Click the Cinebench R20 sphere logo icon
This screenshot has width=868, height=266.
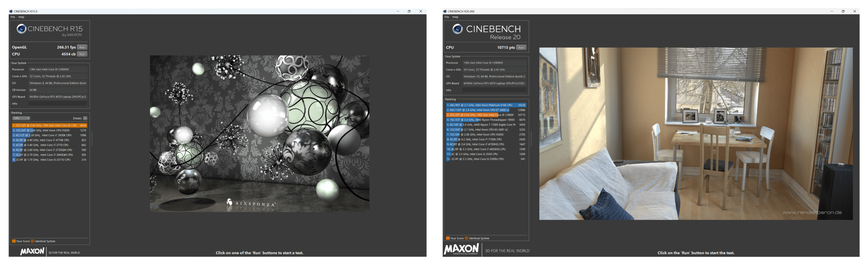pos(457,29)
